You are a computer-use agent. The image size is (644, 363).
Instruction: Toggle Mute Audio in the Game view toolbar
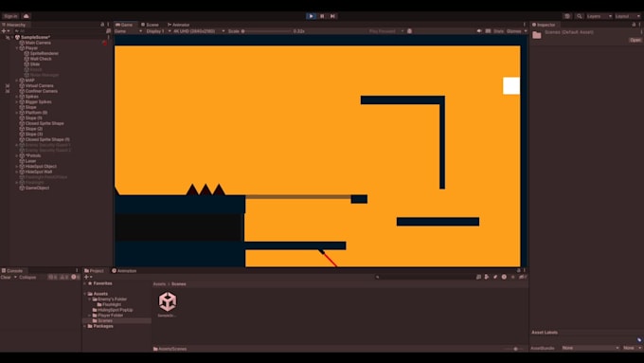click(479, 31)
